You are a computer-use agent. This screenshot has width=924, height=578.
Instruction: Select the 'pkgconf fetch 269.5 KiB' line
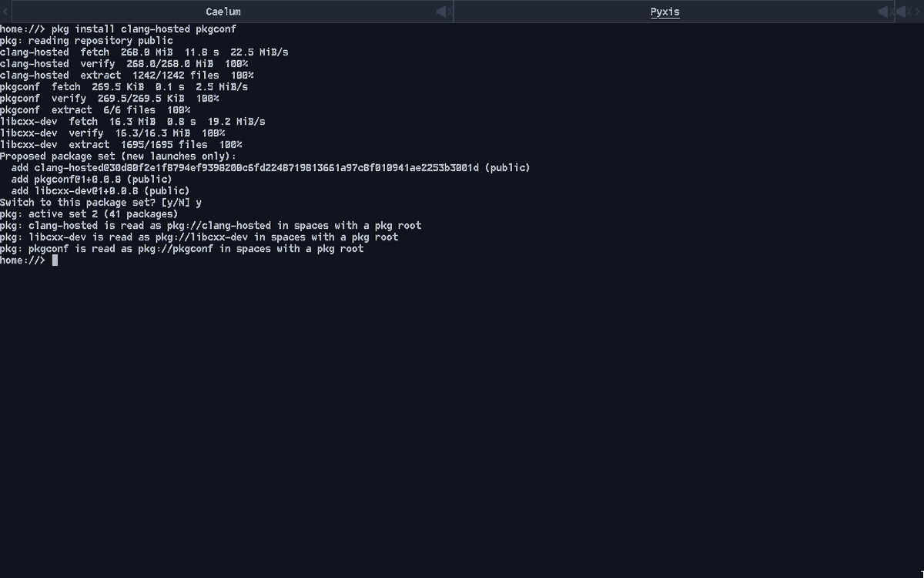click(124, 87)
